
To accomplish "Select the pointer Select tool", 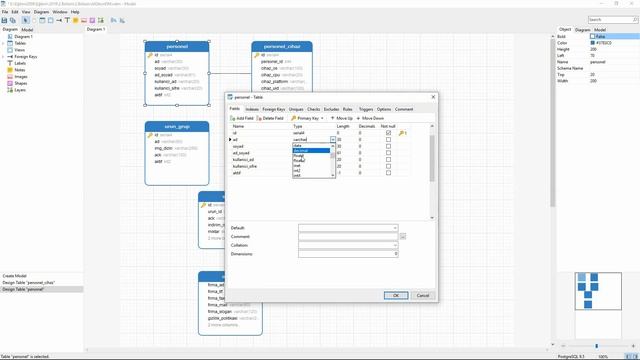I will (26, 20).
